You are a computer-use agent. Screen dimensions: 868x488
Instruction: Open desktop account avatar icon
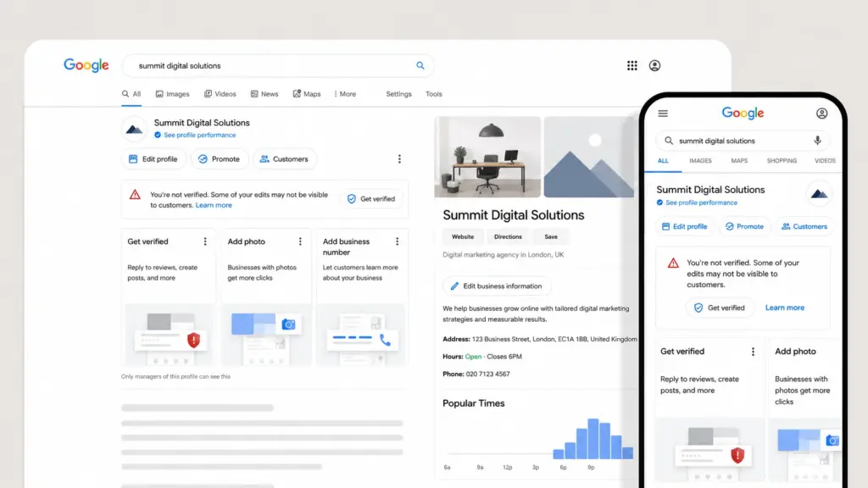pyautogui.click(x=654, y=65)
